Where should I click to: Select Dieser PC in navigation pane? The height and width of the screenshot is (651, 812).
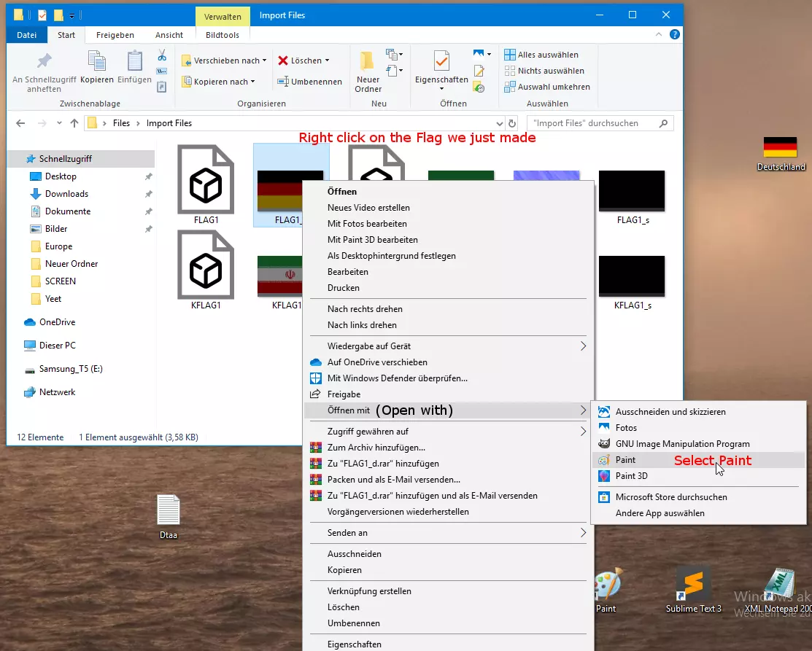(57, 345)
